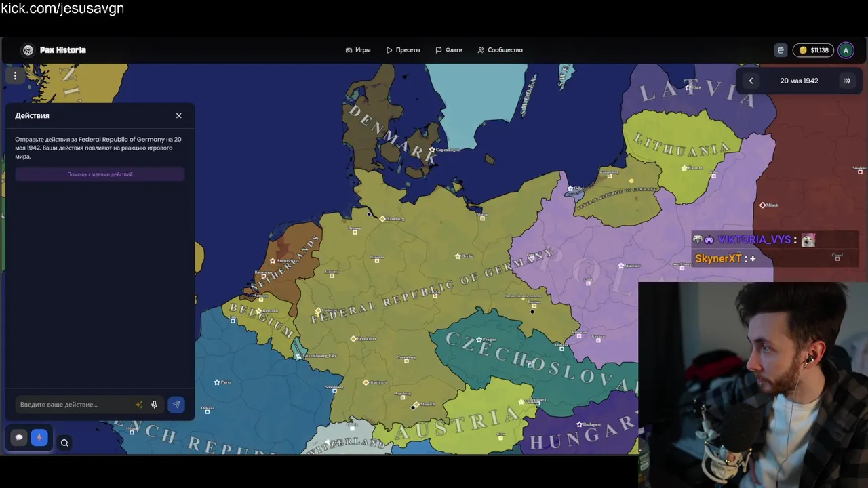Screen dimensions: 868x488
Task: Select Prague capital star marker
Action: (x=479, y=339)
